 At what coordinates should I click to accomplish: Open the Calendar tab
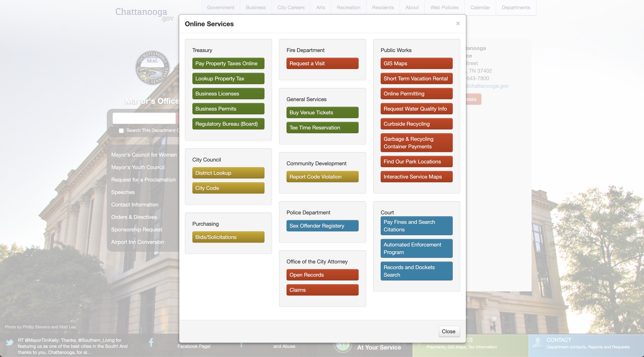(x=480, y=7)
